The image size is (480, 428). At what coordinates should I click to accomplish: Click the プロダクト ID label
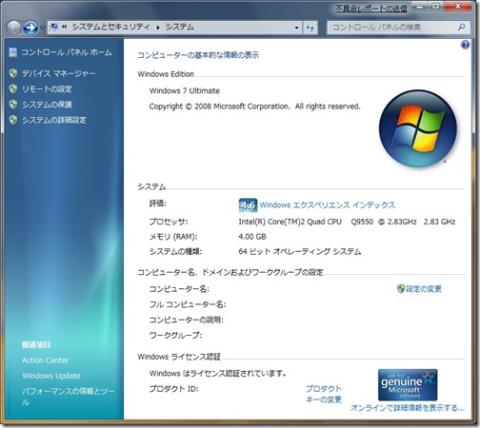(x=174, y=389)
